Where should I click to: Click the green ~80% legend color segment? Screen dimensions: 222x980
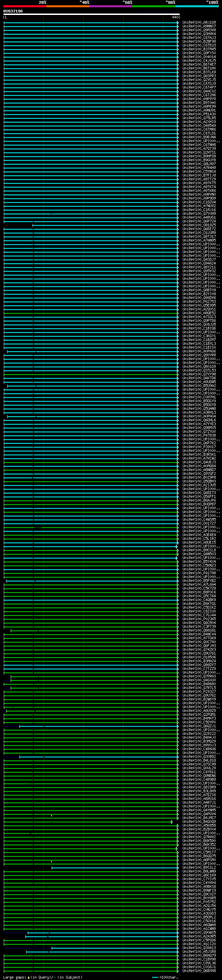154,6
